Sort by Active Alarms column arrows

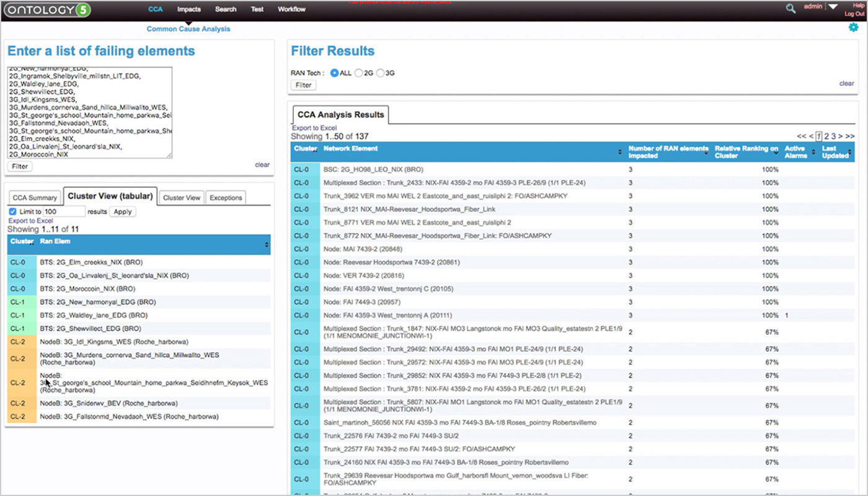[812, 153]
